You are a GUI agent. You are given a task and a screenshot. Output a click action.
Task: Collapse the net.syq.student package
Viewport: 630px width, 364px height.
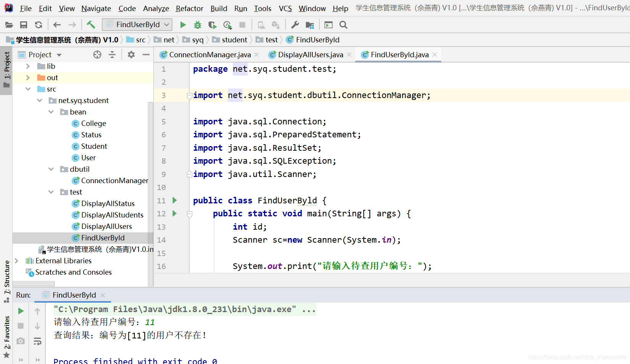pos(40,100)
